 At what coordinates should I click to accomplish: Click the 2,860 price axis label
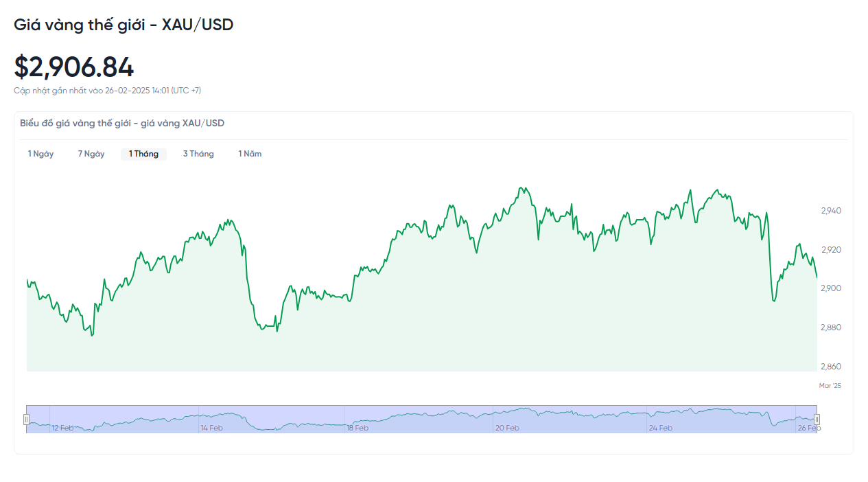(x=831, y=367)
